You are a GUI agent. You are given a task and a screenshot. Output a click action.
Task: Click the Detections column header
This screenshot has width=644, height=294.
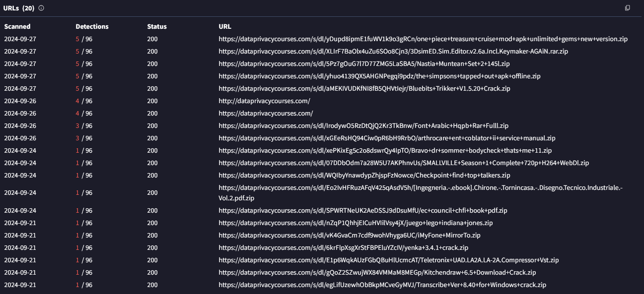(92, 27)
